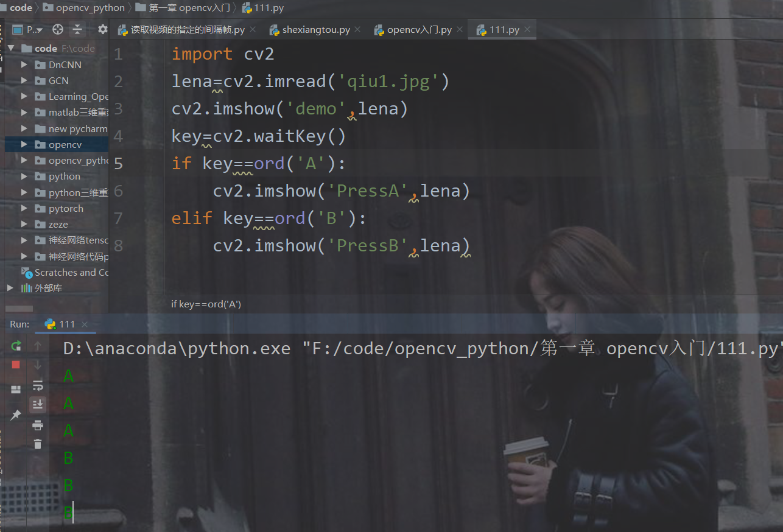The height and width of the screenshot is (532, 783).
Task: Open the Project view dropdown
Action: (28, 29)
